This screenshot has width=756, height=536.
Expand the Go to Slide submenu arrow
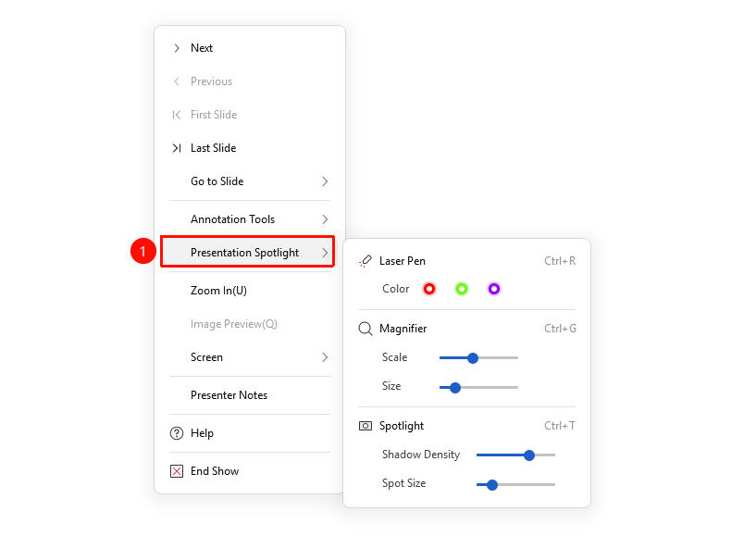pos(325,181)
